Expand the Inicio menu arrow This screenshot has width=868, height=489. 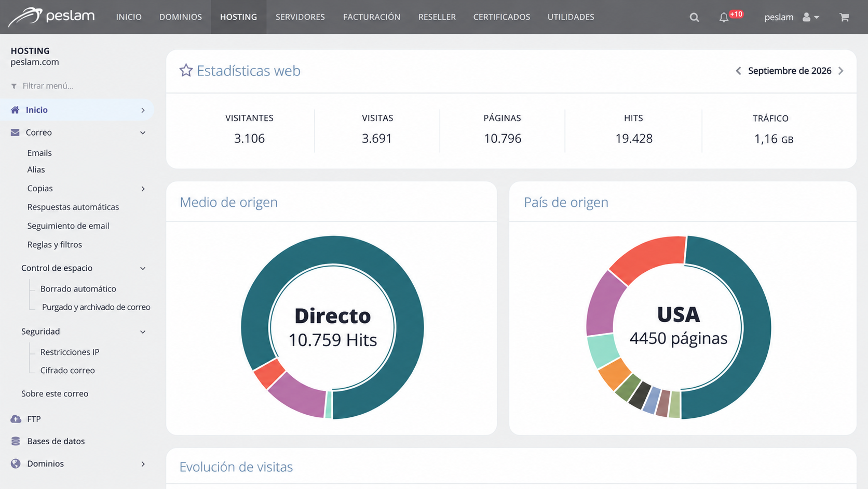point(143,110)
